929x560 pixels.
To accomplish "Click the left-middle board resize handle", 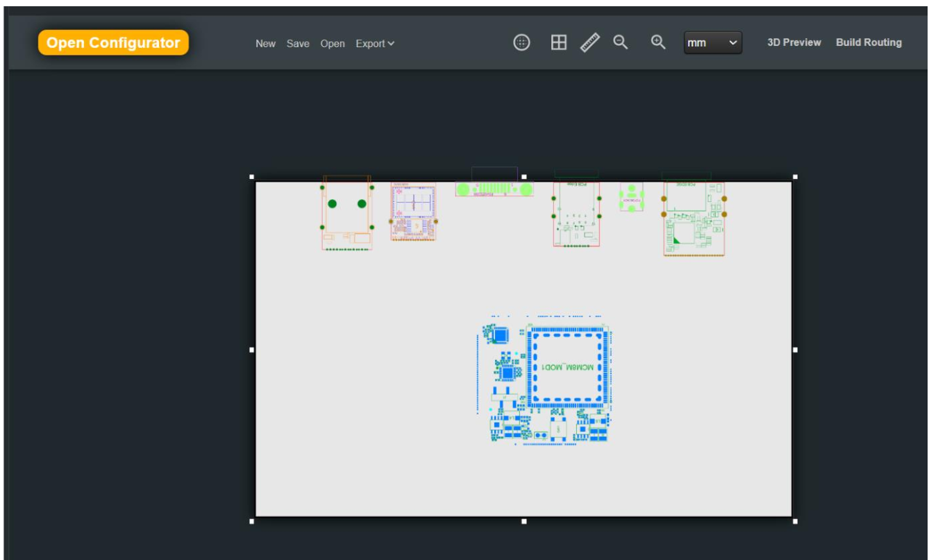I will [x=252, y=350].
